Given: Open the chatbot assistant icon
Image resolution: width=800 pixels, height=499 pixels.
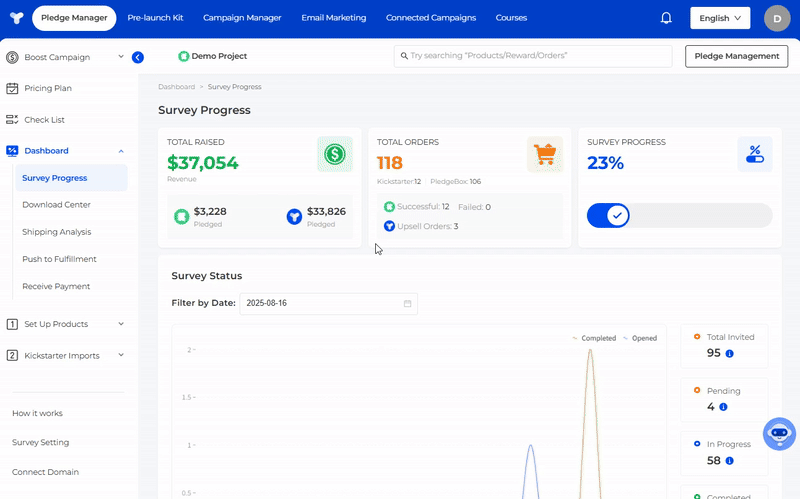Looking at the screenshot, I should coord(779,434).
